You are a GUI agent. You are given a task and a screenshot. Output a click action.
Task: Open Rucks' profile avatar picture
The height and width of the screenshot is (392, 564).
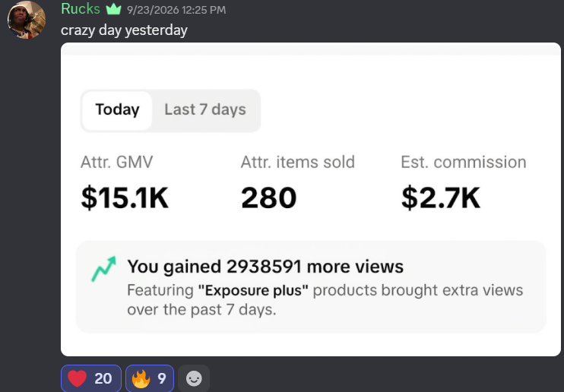click(x=27, y=20)
